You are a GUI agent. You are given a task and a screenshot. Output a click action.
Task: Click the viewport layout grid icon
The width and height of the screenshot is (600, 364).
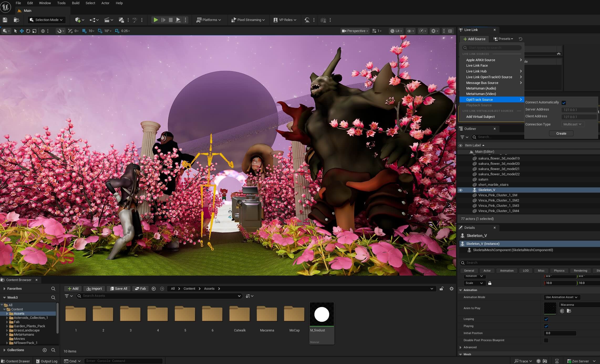tap(450, 31)
